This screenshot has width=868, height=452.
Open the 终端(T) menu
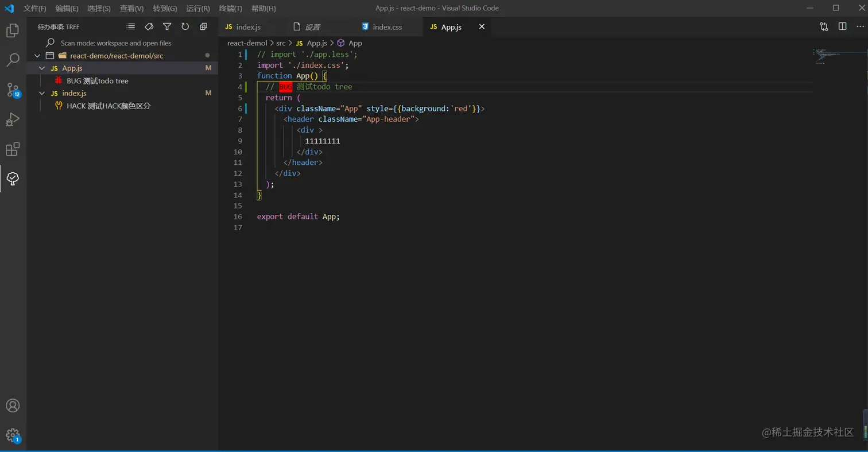click(x=230, y=9)
